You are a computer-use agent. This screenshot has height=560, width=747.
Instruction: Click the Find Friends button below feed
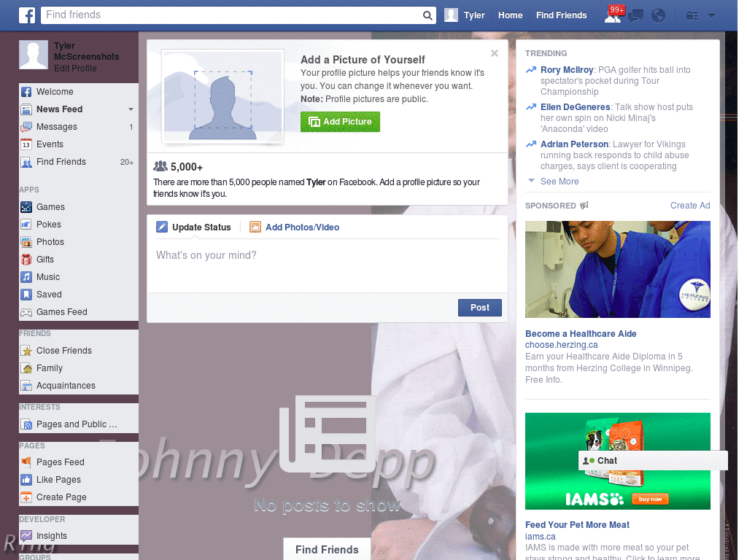tap(327, 550)
